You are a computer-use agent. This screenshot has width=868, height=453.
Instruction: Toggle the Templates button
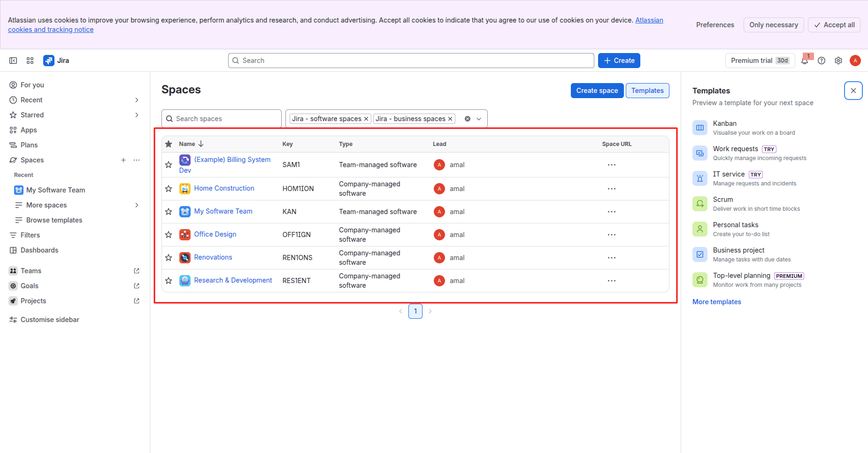[x=647, y=91]
